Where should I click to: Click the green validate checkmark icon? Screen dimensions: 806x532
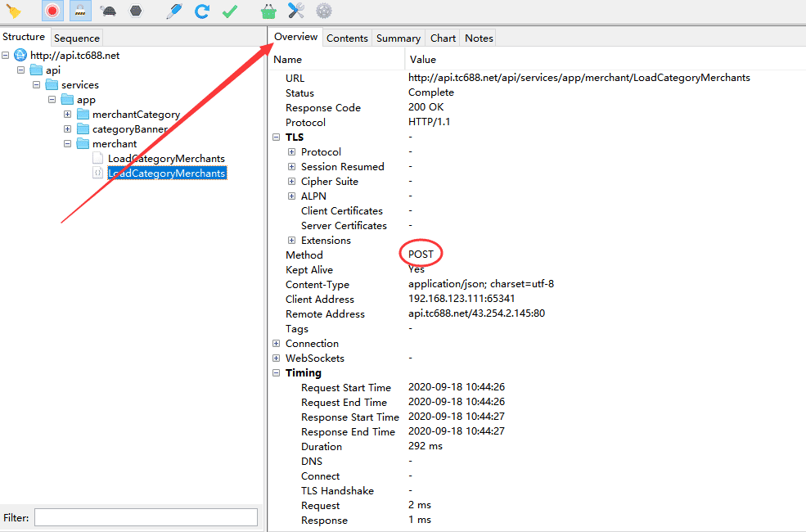229,11
